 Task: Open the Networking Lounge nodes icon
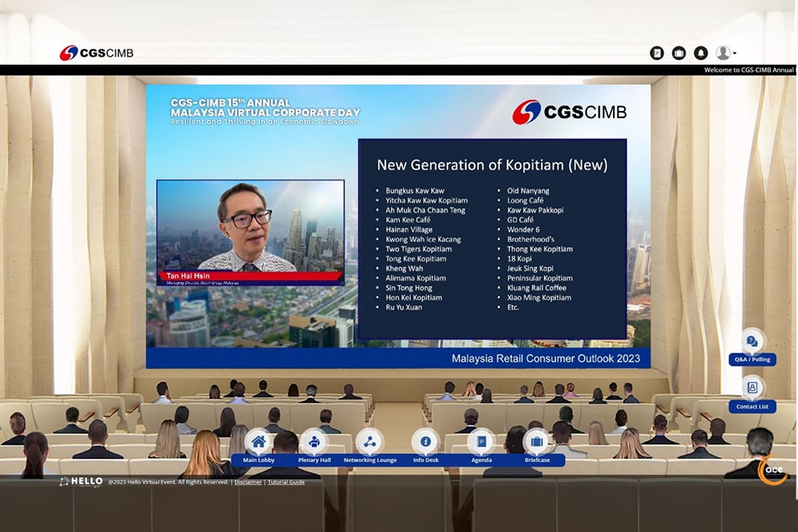coord(370,441)
